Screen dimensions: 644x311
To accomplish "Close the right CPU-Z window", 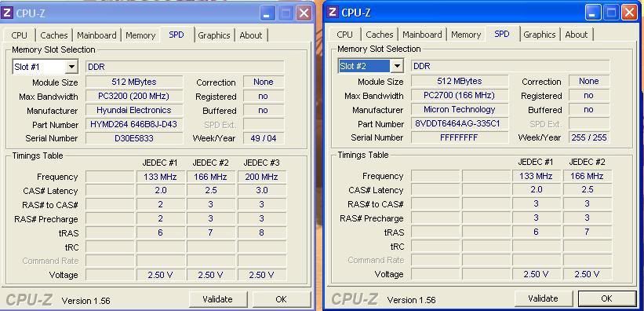I will click(x=629, y=13).
